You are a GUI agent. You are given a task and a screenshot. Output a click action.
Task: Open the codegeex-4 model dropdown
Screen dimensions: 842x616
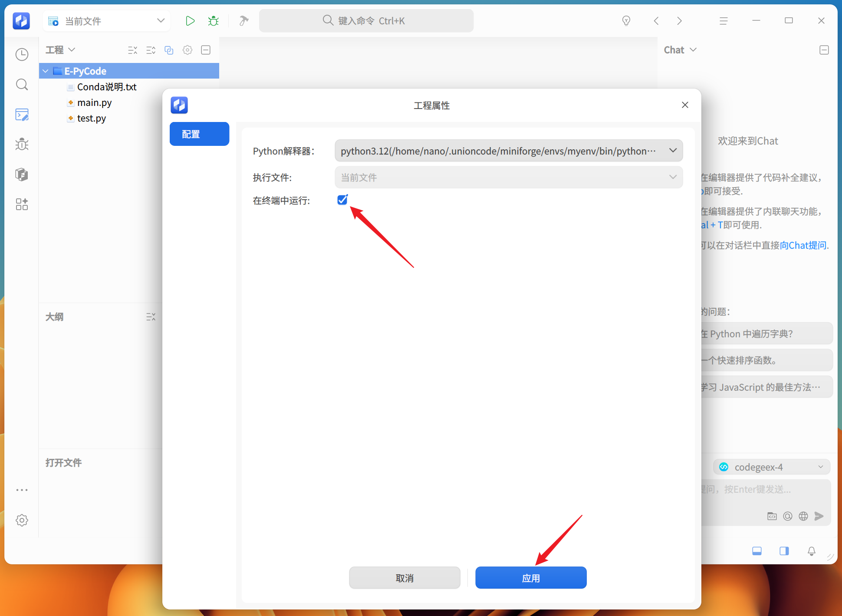(772, 467)
